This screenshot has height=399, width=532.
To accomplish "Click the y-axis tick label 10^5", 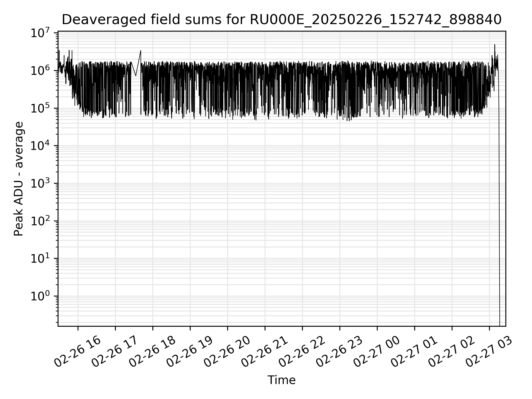I will pos(40,109).
